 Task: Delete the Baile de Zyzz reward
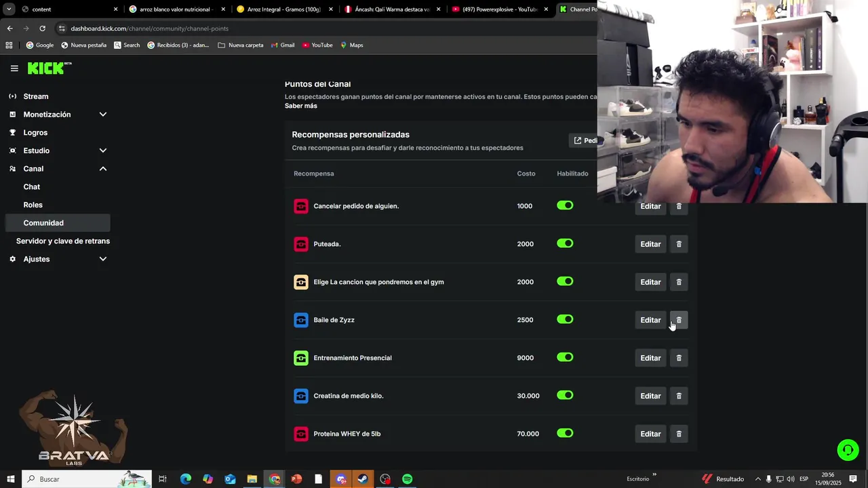point(679,320)
